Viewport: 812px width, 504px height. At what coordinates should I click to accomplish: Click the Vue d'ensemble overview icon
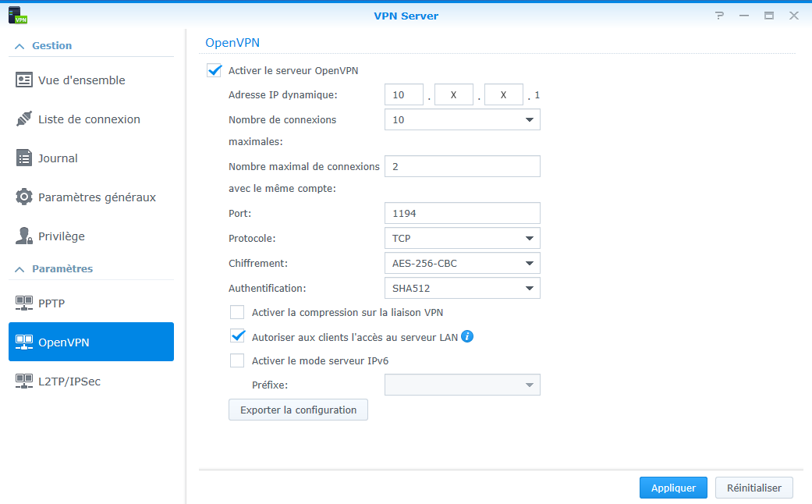click(x=24, y=80)
